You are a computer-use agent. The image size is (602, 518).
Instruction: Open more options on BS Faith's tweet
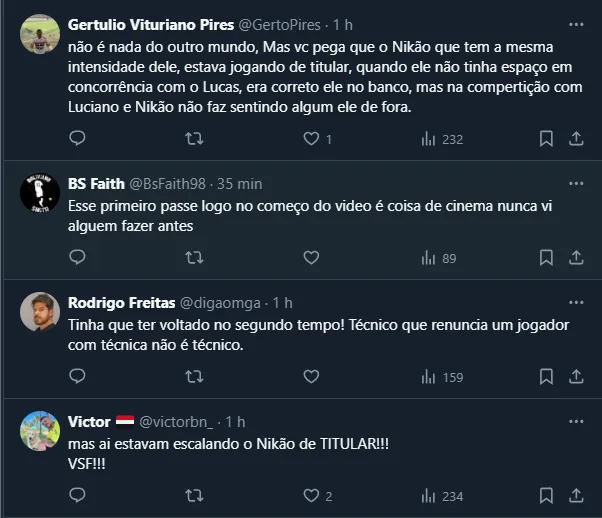(x=576, y=183)
